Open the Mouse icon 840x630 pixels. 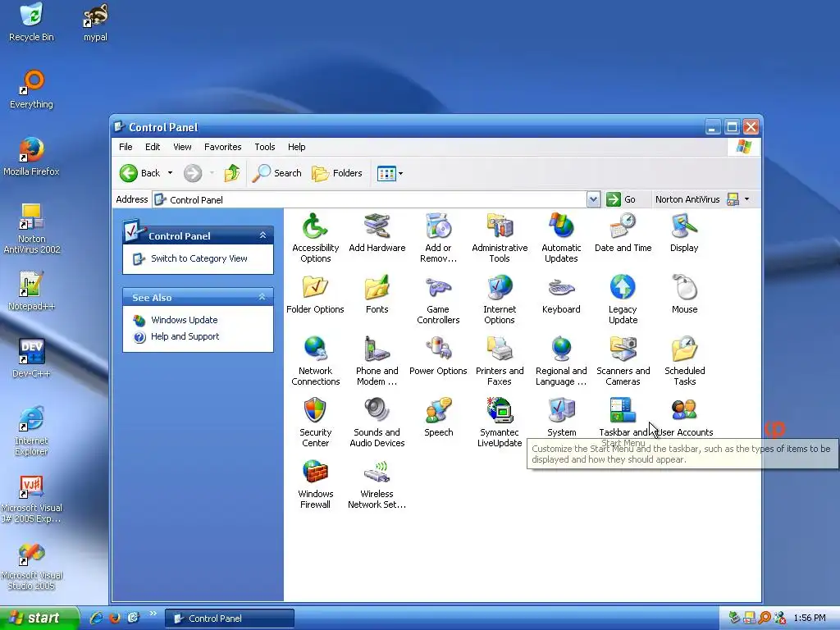(684, 288)
